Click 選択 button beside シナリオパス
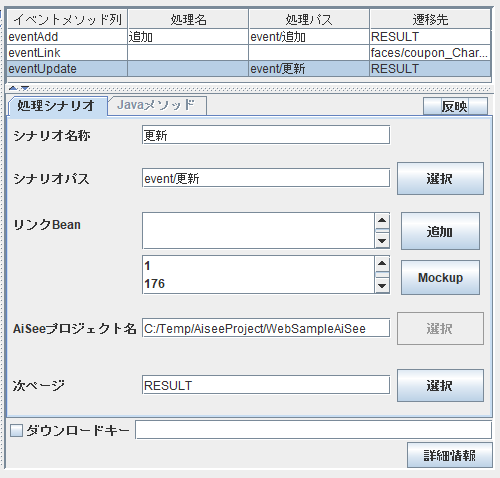The height and width of the screenshot is (478, 500). 440,179
